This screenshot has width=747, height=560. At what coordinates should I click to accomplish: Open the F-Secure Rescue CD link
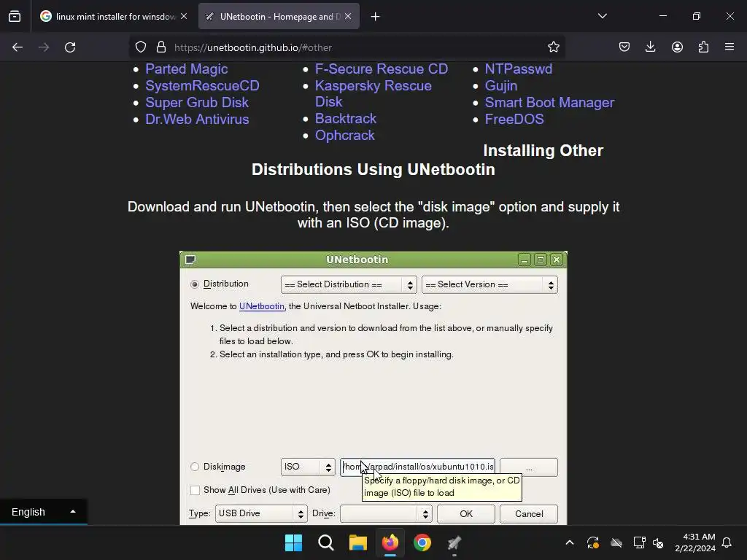[x=381, y=69]
